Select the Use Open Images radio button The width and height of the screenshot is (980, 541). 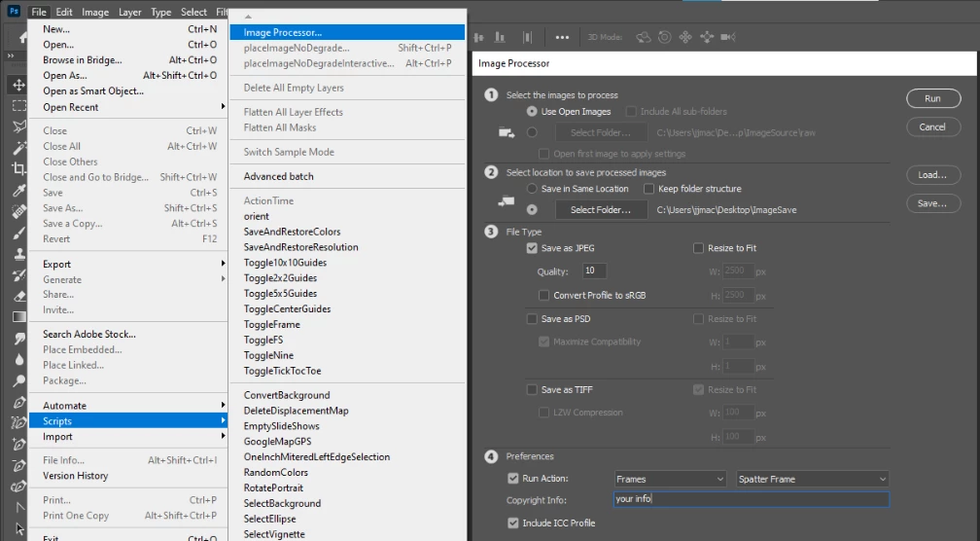[532, 111]
